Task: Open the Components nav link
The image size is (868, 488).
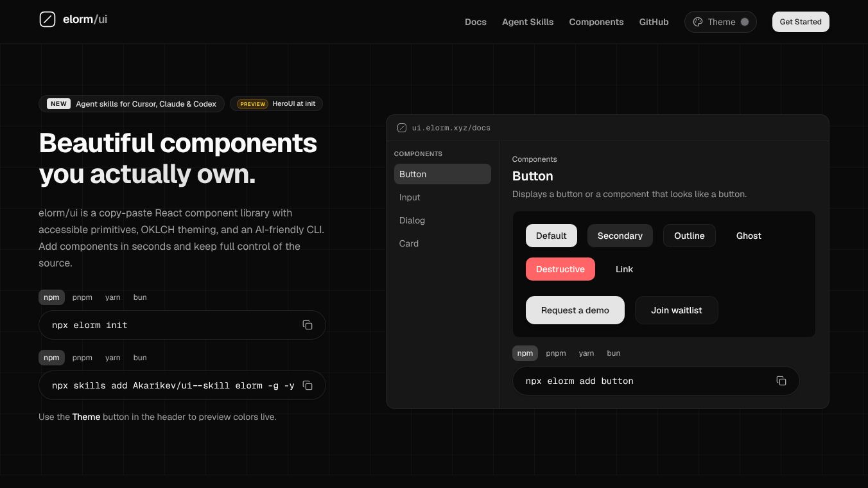Action: click(596, 22)
